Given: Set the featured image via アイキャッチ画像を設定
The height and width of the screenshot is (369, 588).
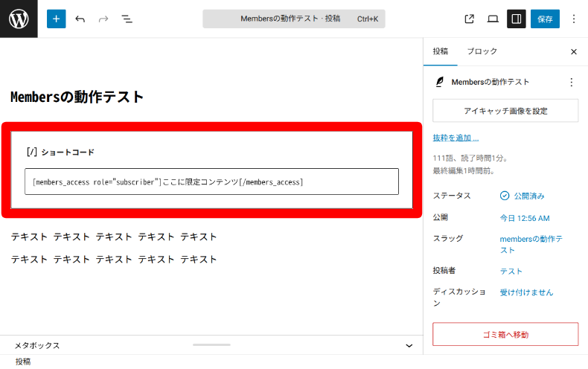Looking at the screenshot, I should [x=505, y=111].
